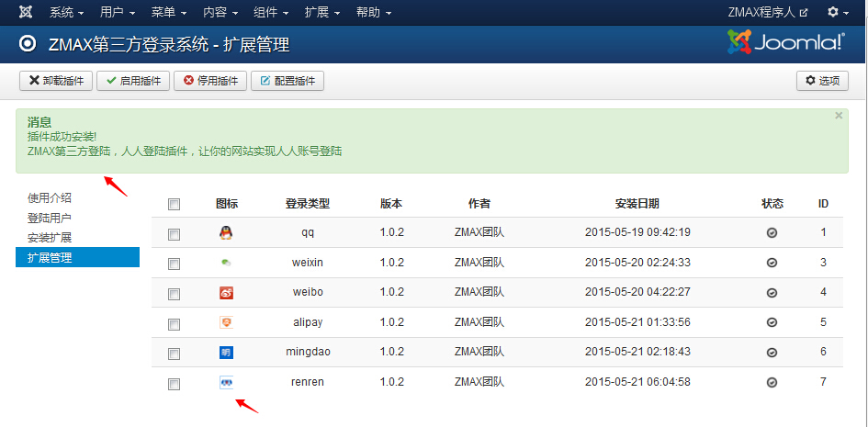The image size is (868, 427).
Task: Open the 组件 dropdown menu
Action: [x=271, y=12]
